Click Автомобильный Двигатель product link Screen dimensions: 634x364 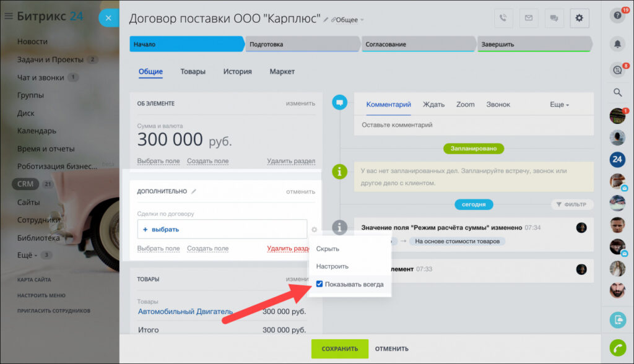pyautogui.click(x=185, y=311)
